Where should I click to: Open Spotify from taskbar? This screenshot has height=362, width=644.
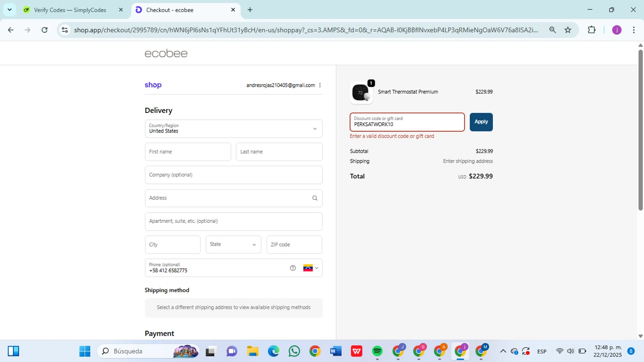coord(377,351)
